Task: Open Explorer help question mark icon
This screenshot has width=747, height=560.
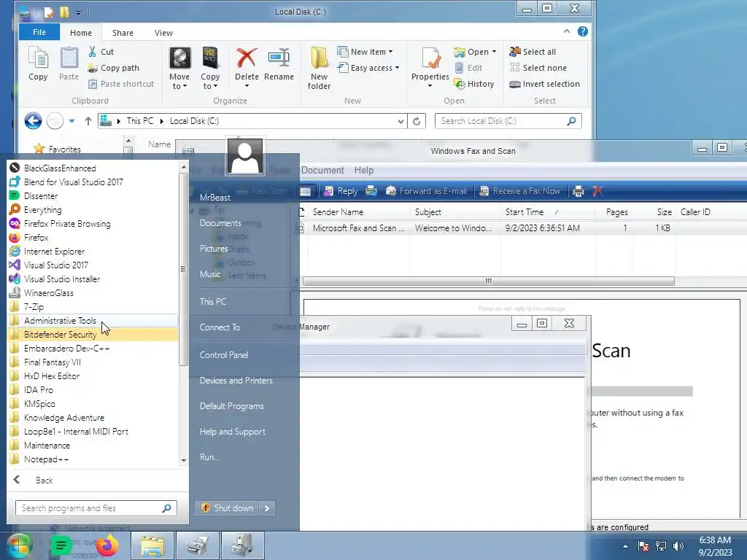Action: 582,31
